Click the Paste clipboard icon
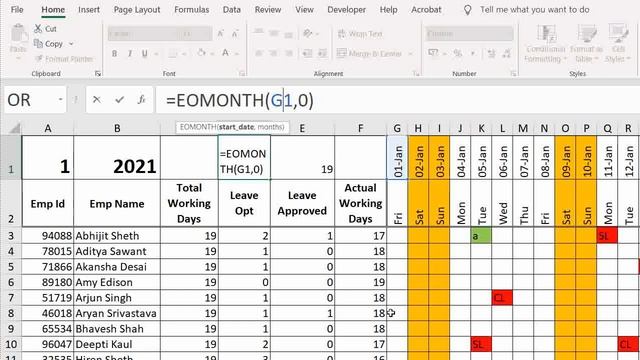This screenshot has width=640, height=360. [18, 34]
